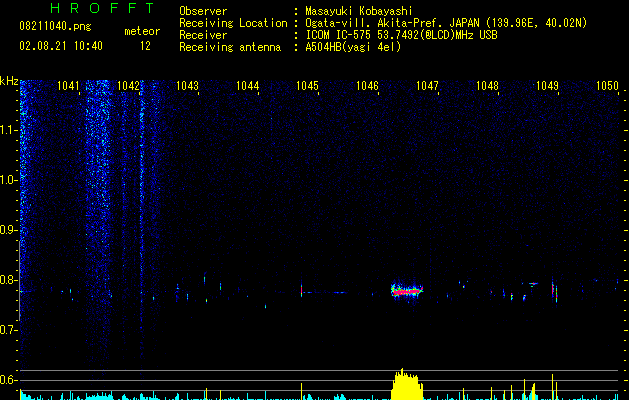This screenshot has width=629, height=400.
Task: Click the horizontal echo trace after 1045
Action: coord(324,292)
